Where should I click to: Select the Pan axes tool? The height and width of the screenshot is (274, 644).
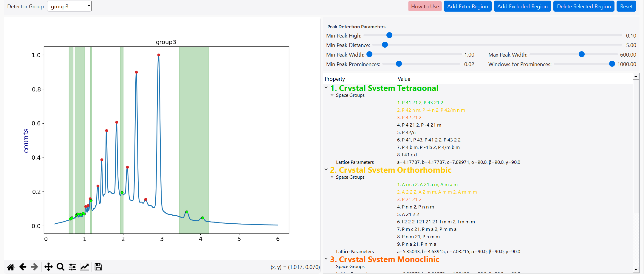[x=48, y=267]
